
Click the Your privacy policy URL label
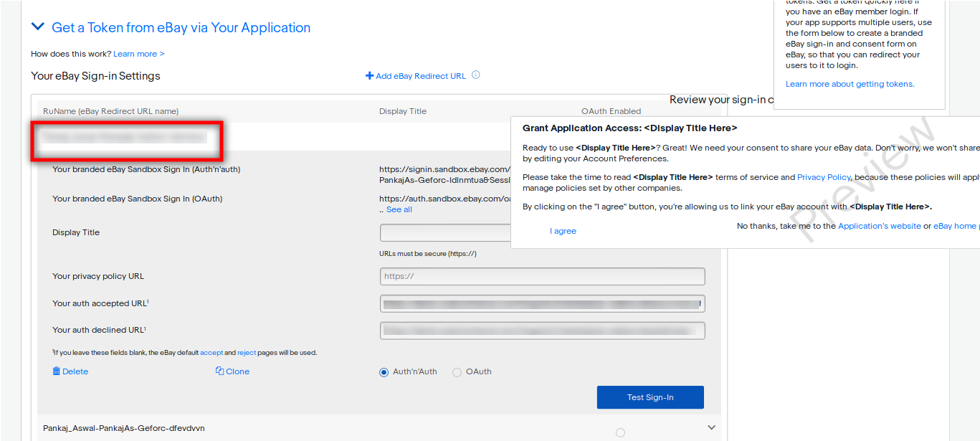coord(98,276)
